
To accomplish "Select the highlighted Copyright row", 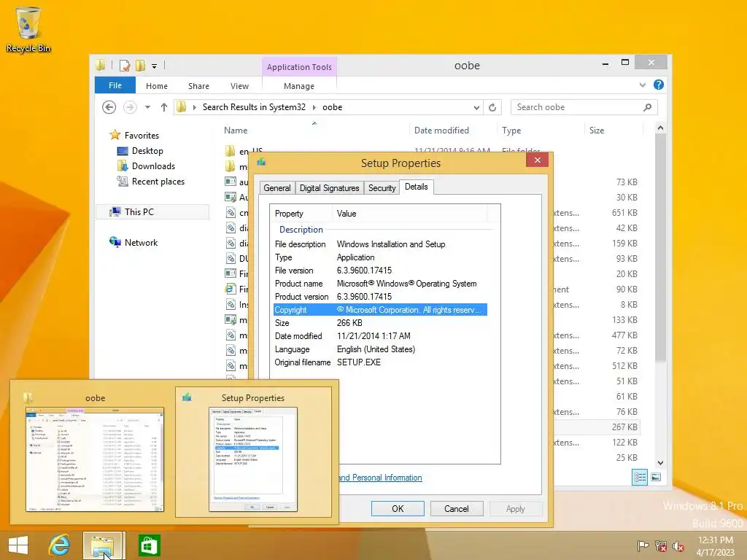I will pyautogui.click(x=380, y=309).
